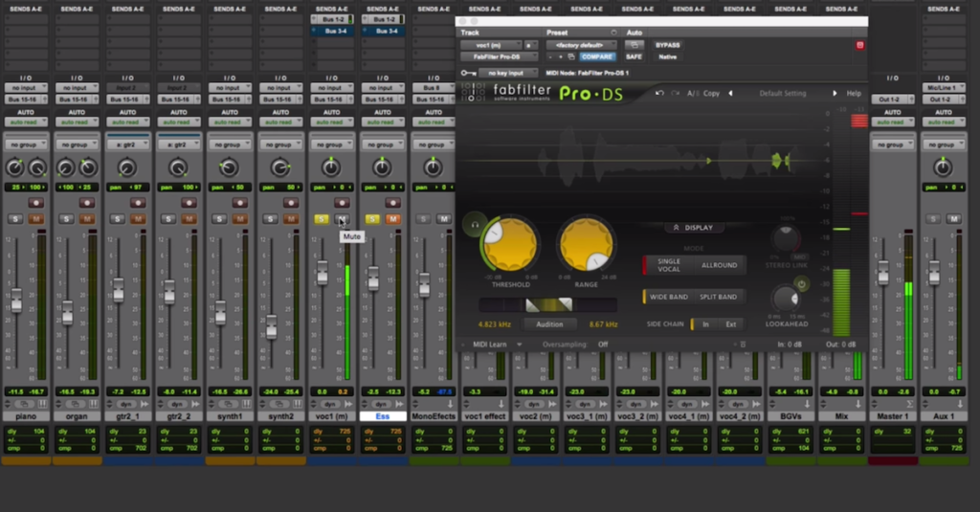This screenshot has height=512, width=980.
Task: Click the gtr2_1 track output arrows icon
Action: (145, 405)
